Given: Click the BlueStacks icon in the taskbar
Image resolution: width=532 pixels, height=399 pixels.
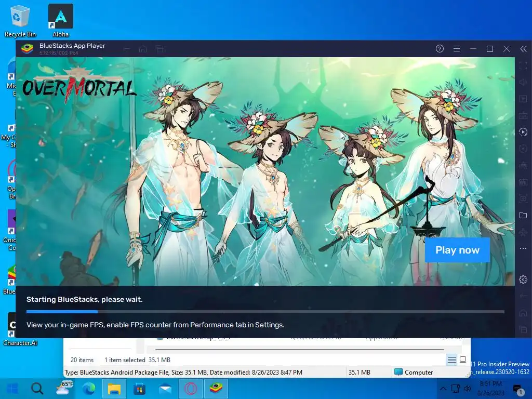Looking at the screenshot, I should tap(216, 389).
